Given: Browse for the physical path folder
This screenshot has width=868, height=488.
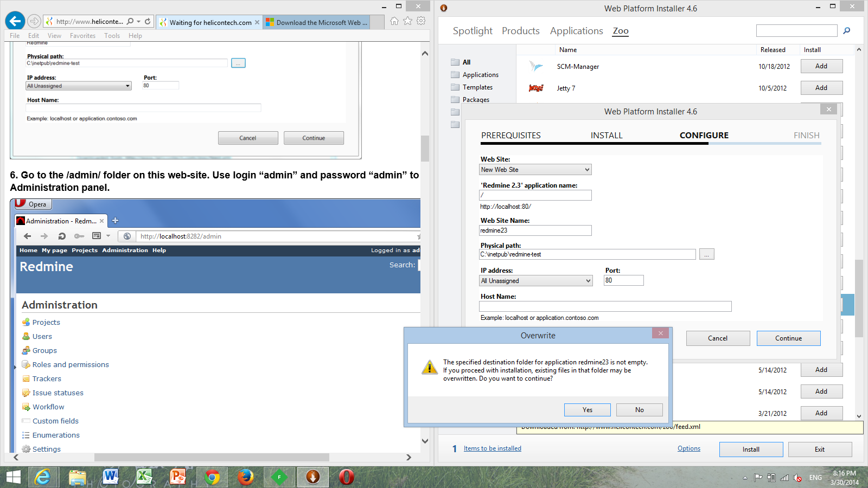Looking at the screenshot, I should tap(706, 254).
